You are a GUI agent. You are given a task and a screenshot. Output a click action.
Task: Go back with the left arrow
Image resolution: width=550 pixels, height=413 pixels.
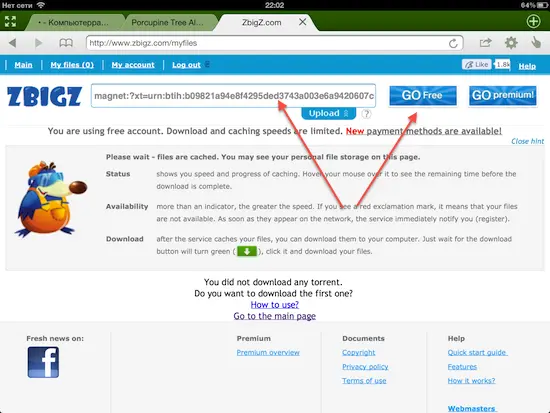point(13,43)
